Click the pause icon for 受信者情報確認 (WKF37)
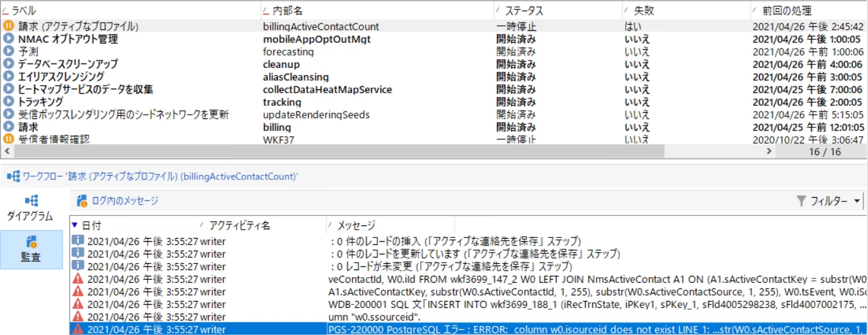This screenshot has width=868, height=335. [x=8, y=139]
